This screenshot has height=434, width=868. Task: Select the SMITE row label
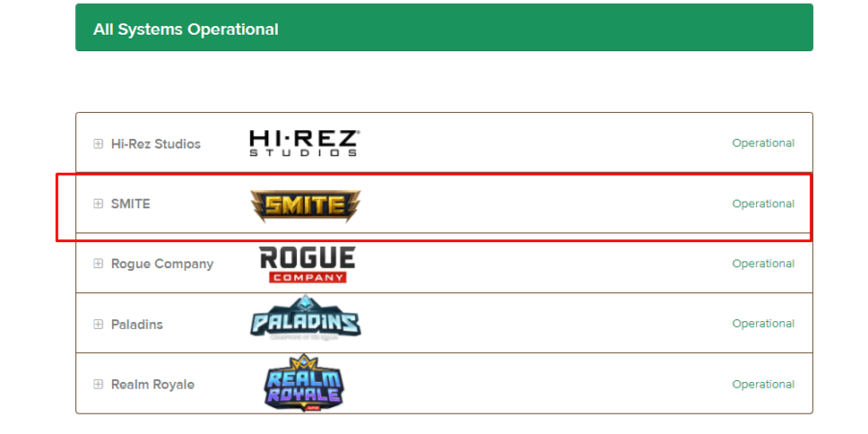pyautogui.click(x=130, y=203)
